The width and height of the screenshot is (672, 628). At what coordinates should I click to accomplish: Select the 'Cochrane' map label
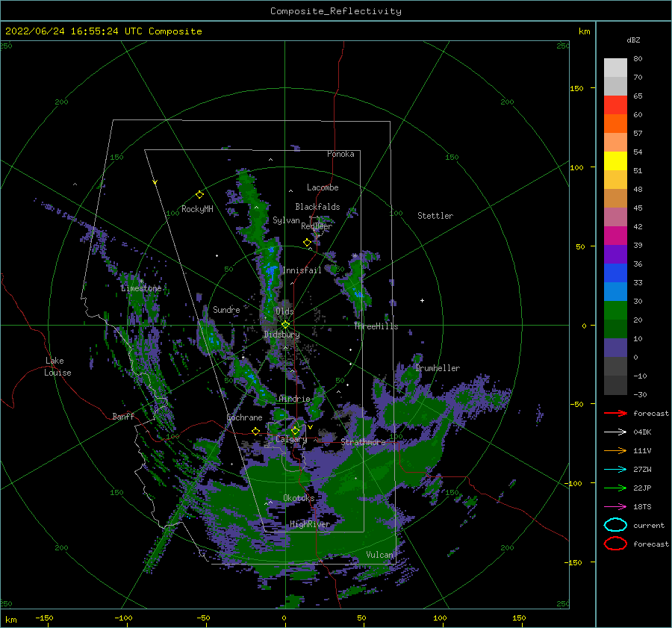click(244, 417)
